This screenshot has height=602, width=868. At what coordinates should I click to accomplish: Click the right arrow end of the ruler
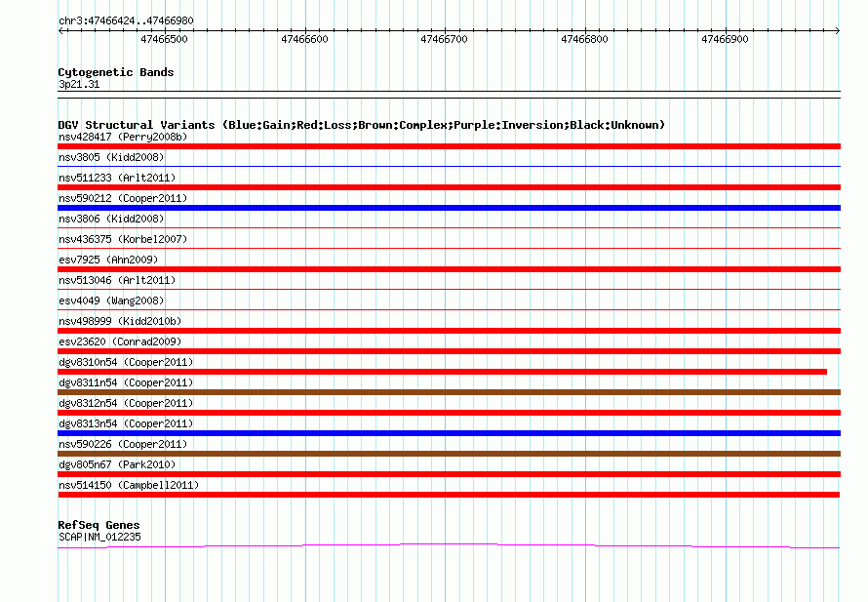pyautogui.click(x=838, y=31)
